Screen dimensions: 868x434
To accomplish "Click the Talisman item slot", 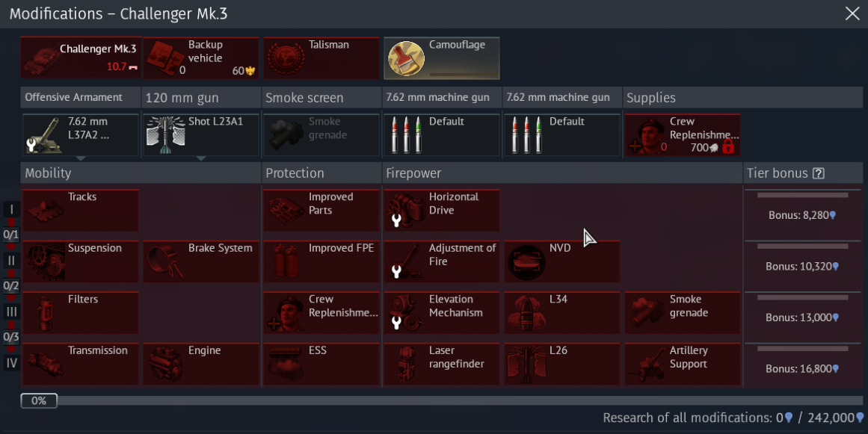I will tap(321, 58).
